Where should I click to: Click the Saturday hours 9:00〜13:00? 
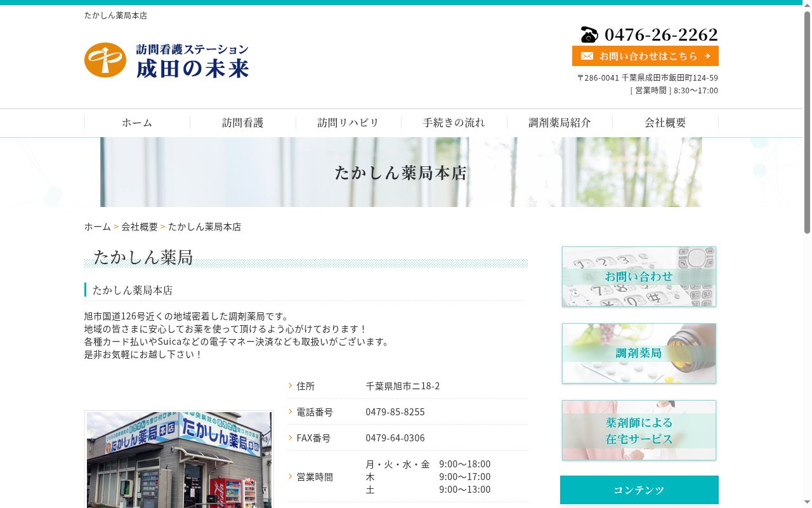tap(465, 490)
